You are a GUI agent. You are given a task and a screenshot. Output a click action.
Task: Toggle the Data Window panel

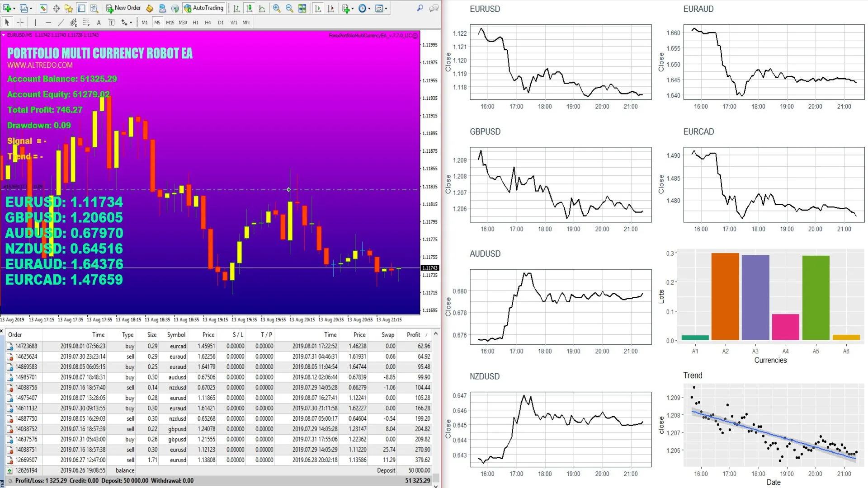point(56,8)
